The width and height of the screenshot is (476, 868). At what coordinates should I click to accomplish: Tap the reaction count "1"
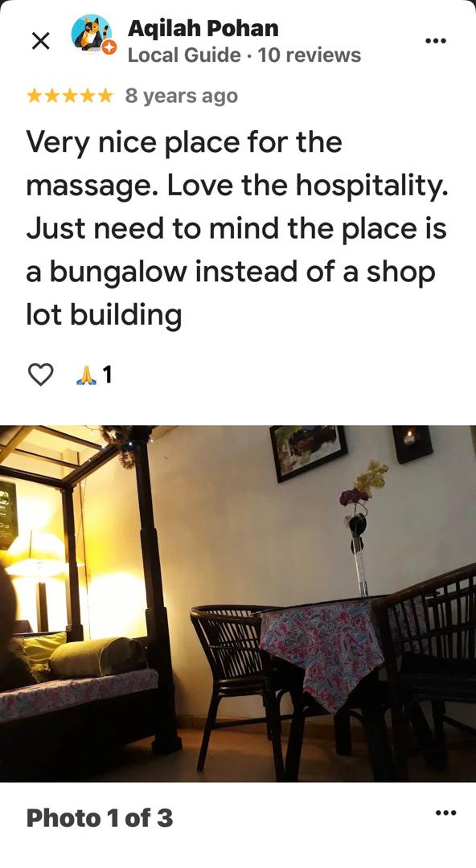point(107,375)
